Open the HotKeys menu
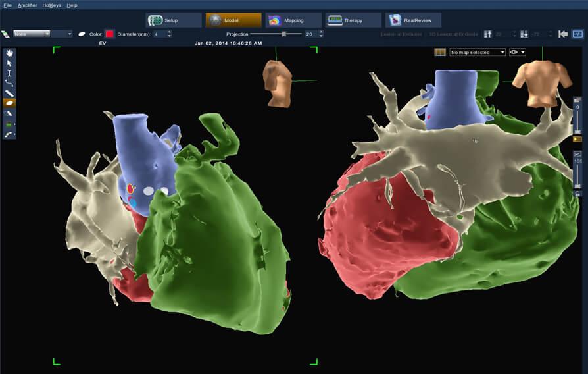This screenshot has height=374, width=588. tap(52, 5)
